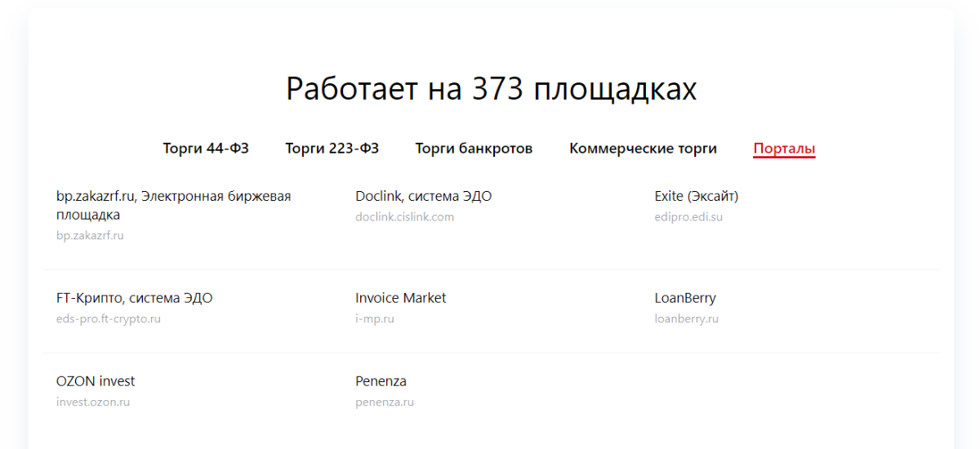Go to the Коммерческие торги tab
Image resolution: width=980 pixels, height=449 pixels.
644,149
